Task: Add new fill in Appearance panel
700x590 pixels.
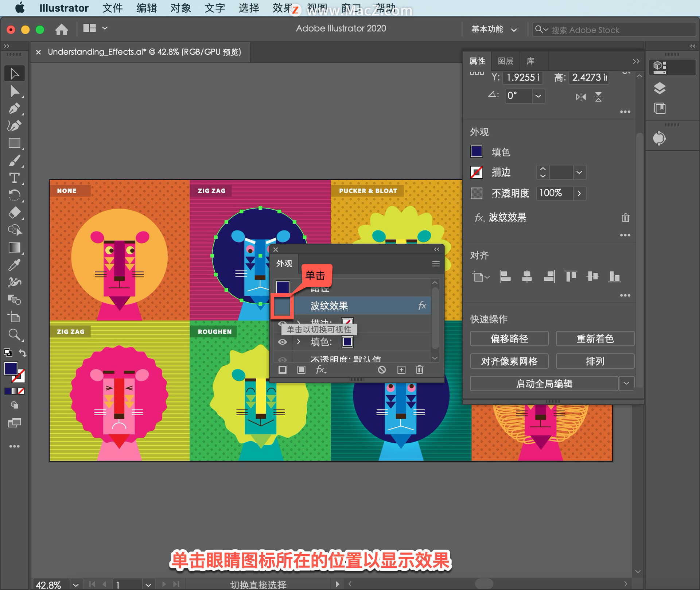Action: tap(301, 370)
